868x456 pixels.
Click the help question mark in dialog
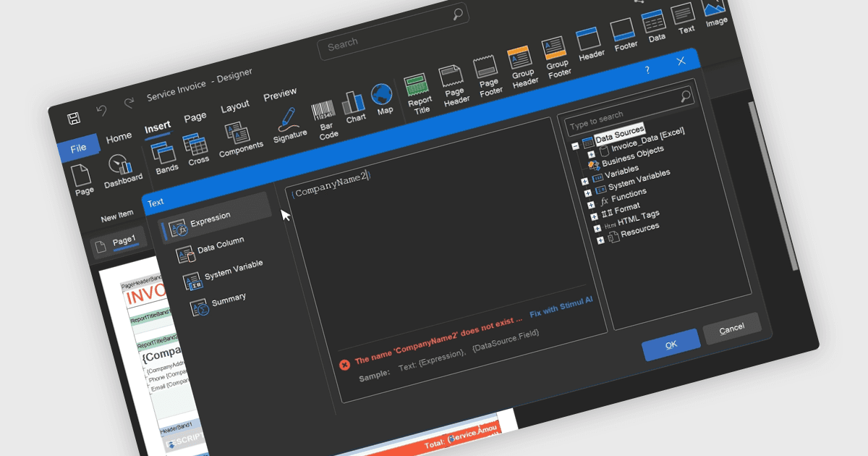(647, 70)
